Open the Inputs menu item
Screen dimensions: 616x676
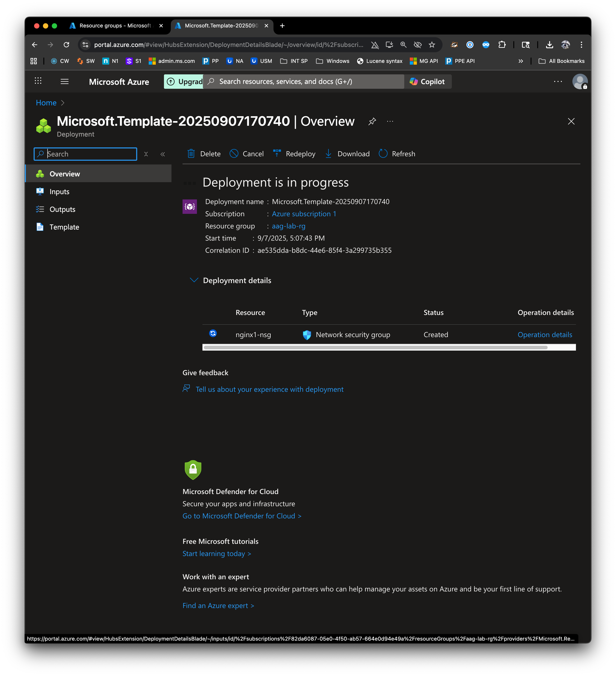click(x=59, y=191)
